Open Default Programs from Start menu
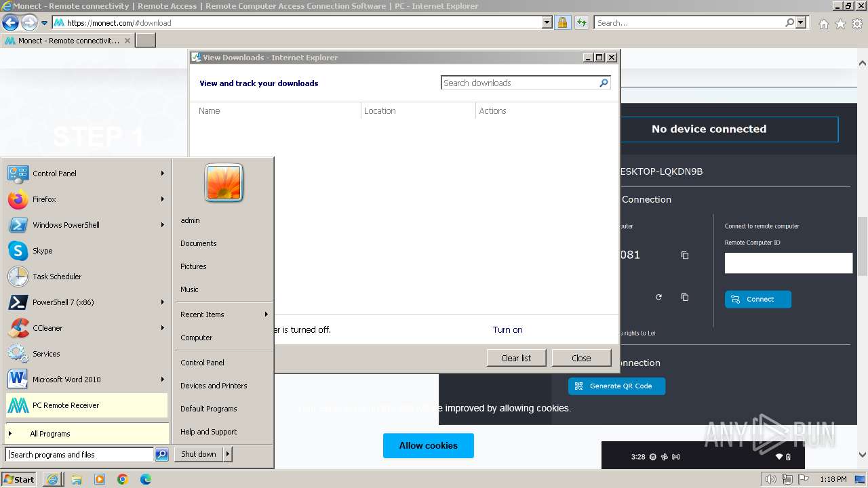The width and height of the screenshot is (868, 488). [x=209, y=409]
